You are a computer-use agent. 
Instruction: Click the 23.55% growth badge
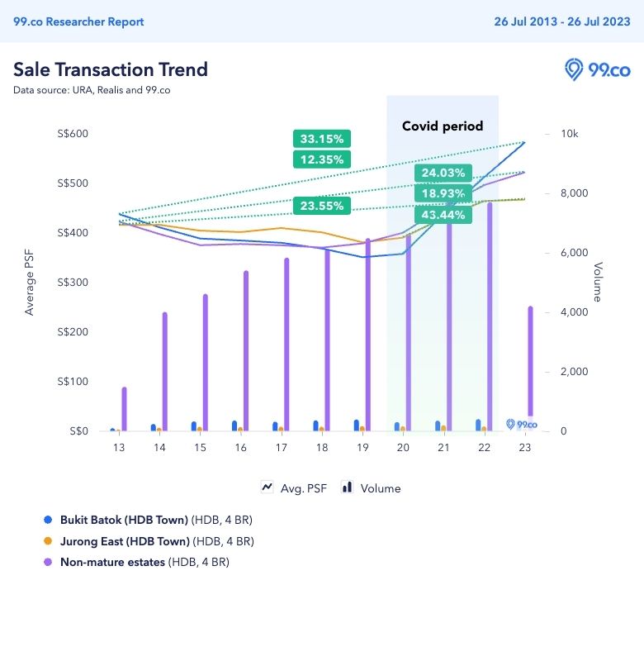click(x=322, y=206)
